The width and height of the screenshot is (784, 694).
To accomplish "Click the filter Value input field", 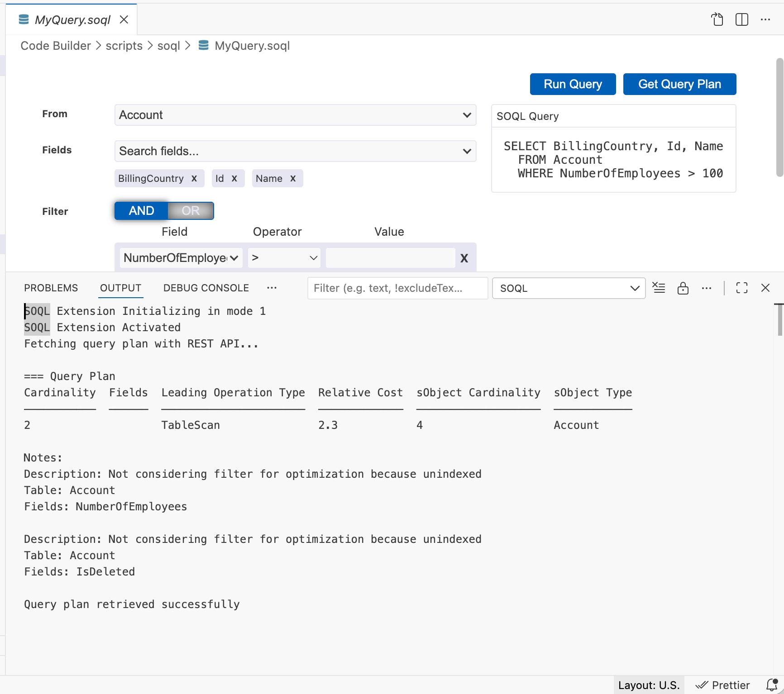I will tap(390, 257).
